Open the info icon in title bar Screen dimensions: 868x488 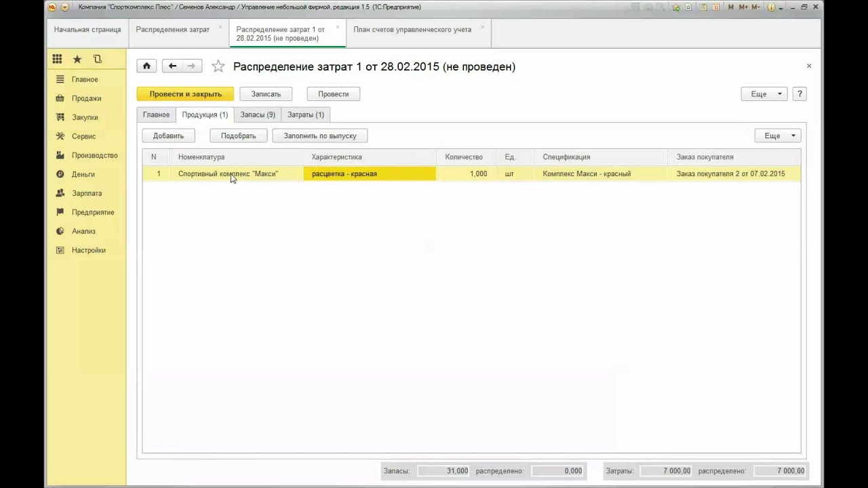(772, 7)
